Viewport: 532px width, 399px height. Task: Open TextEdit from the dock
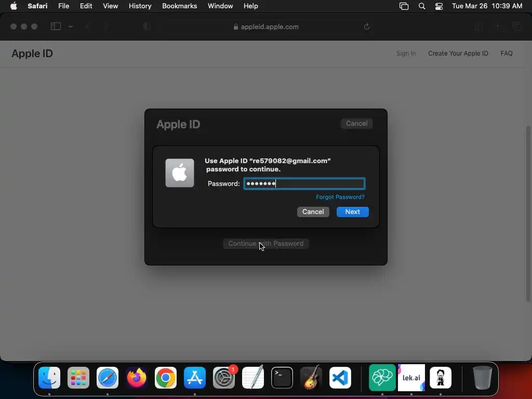(x=253, y=378)
